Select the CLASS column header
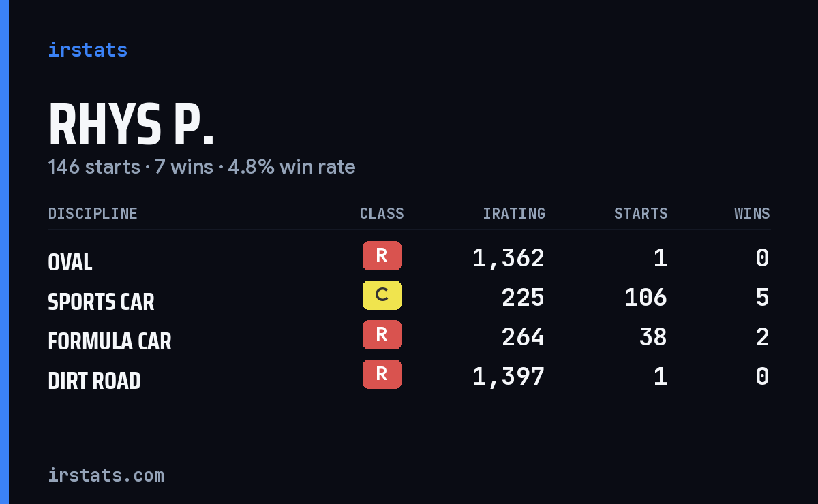This screenshot has height=504, width=818. [x=382, y=213]
